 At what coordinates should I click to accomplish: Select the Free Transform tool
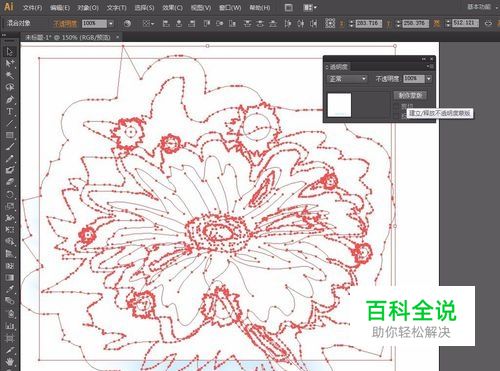[9, 230]
